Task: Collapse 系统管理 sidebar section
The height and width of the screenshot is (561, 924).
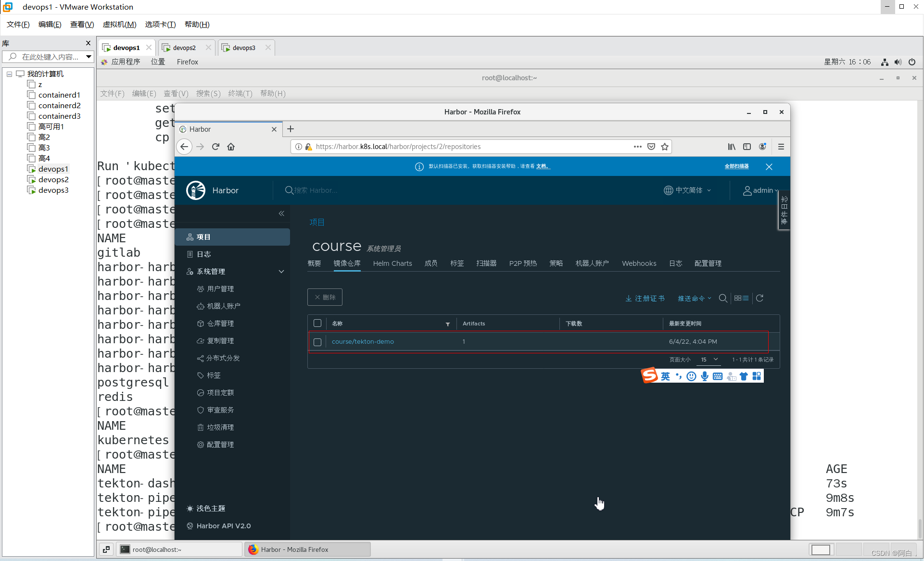Action: click(x=281, y=272)
